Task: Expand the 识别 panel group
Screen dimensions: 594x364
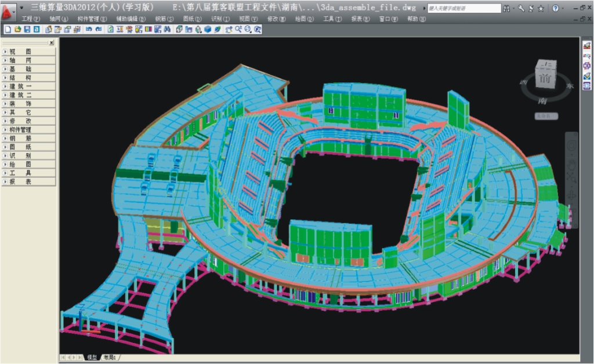Action: (x=28, y=155)
